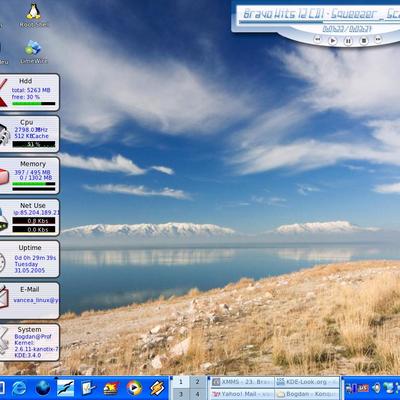Click the Cpu widget chip icon
The image size is (400, 400).
[5, 134]
